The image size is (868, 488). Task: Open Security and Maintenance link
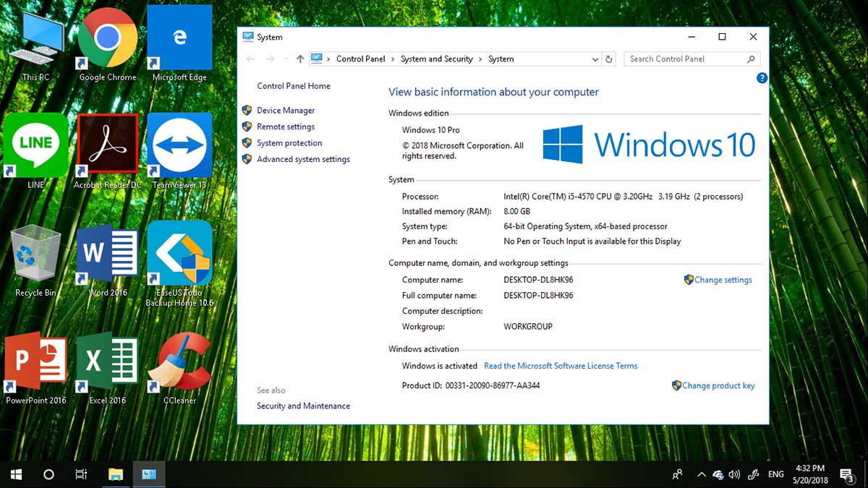tap(303, 406)
